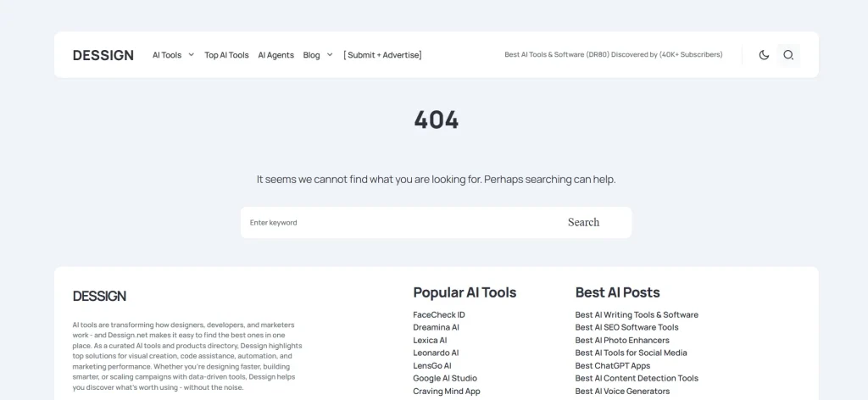Open the Blog menu item
Screen dimensions: 868x400
coord(311,55)
